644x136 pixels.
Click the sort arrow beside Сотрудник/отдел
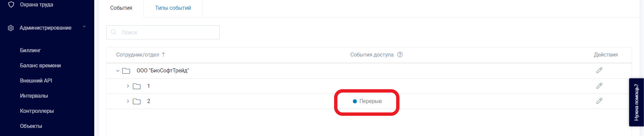[163, 55]
